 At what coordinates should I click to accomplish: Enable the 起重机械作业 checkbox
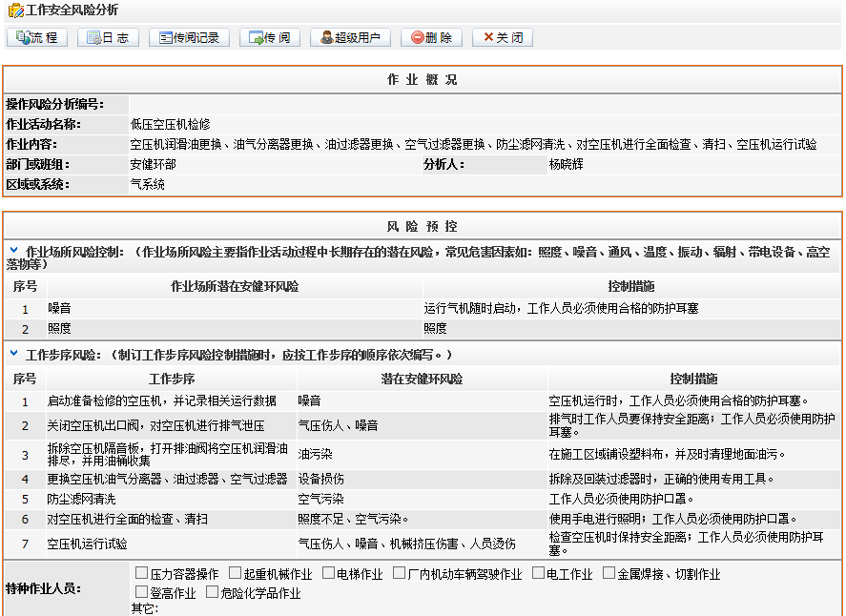pos(236,574)
